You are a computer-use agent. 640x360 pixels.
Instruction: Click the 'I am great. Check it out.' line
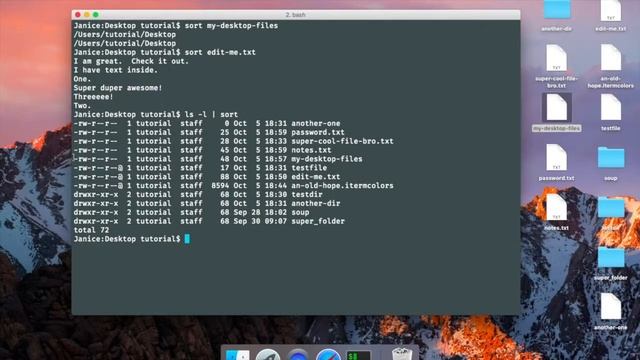131,61
